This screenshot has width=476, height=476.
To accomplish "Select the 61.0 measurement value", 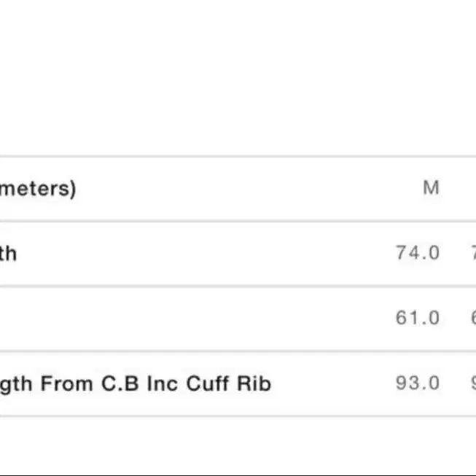I will (418, 318).
